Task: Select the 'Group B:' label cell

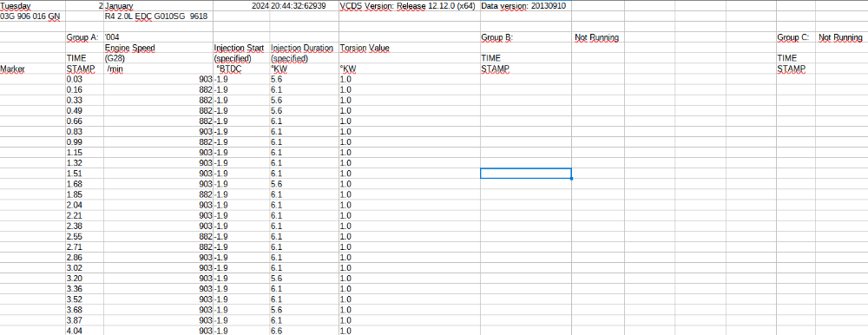Action: [526, 37]
